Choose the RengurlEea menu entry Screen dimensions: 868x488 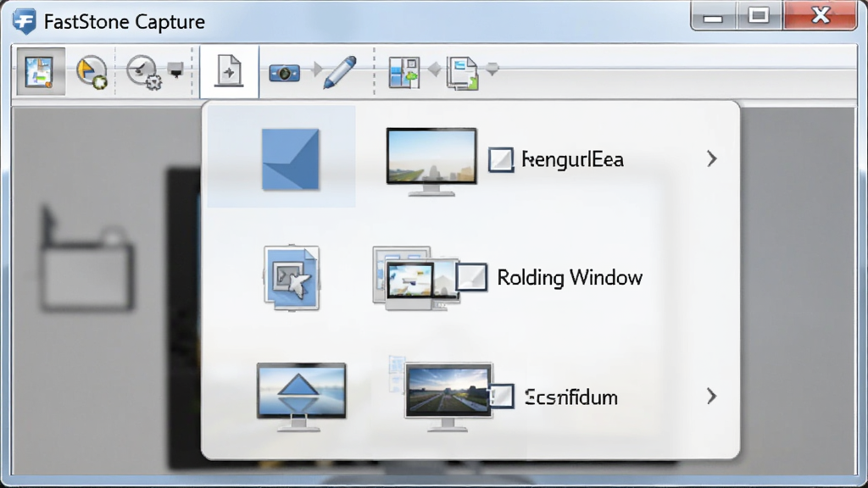coord(572,160)
